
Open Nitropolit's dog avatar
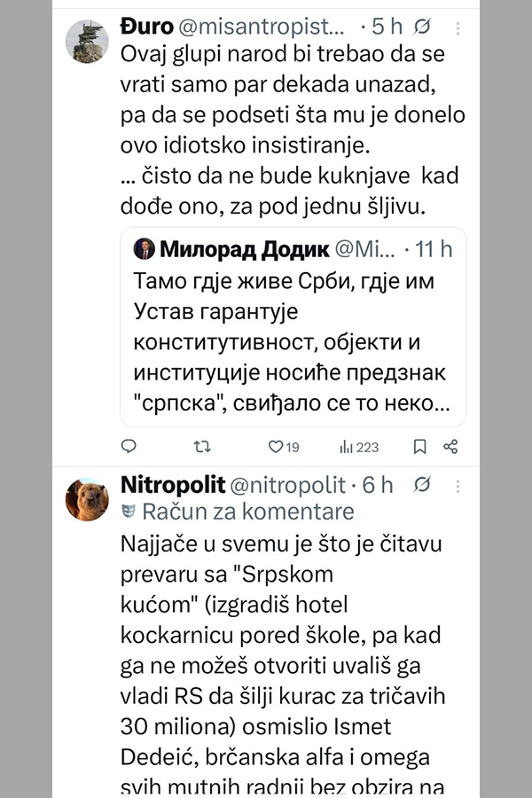(87, 499)
